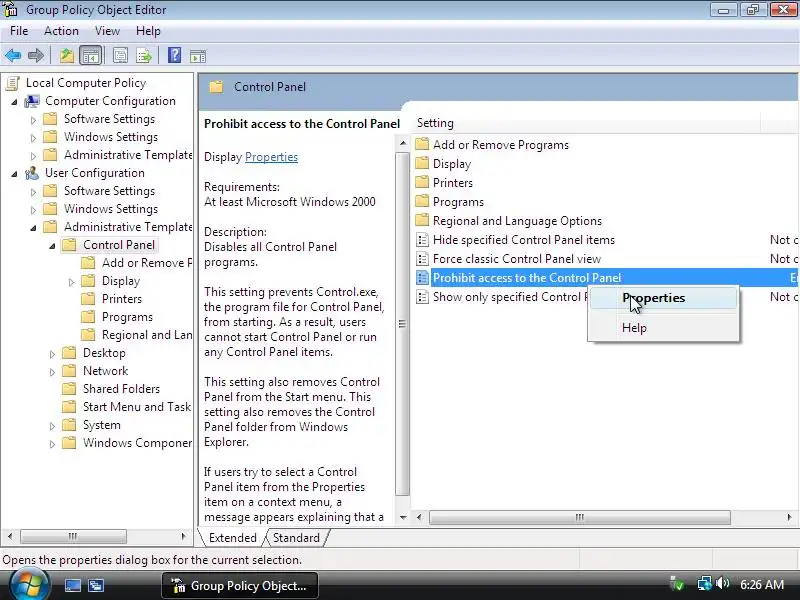Expand Software Settings under Computer Configuration
This screenshot has height=600, width=800.
click(x=33, y=120)
